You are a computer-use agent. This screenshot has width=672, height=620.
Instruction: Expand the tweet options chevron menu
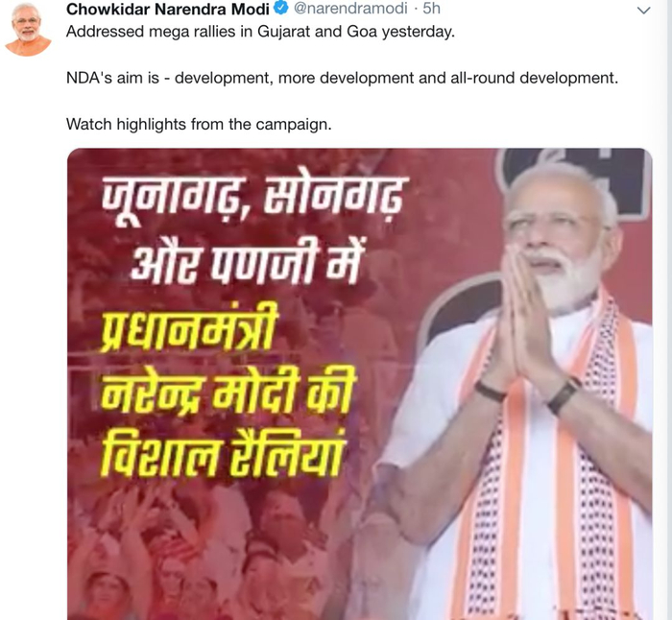(644, 11)
